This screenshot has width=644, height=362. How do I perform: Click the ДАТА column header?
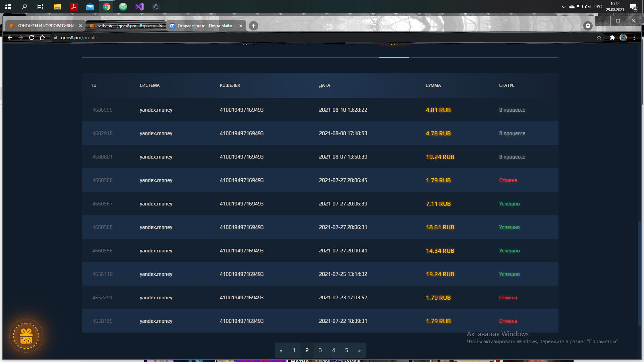click(325, 85)
